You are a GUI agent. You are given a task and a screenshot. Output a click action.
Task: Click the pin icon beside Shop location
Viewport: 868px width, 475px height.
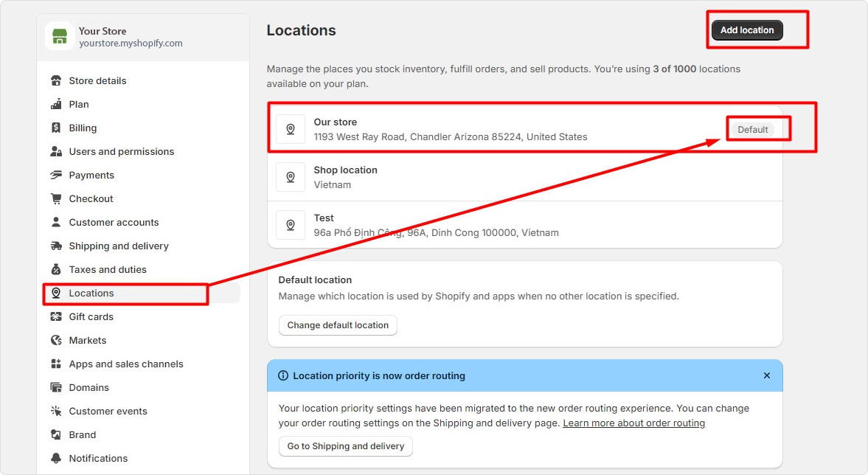[291, 177]
